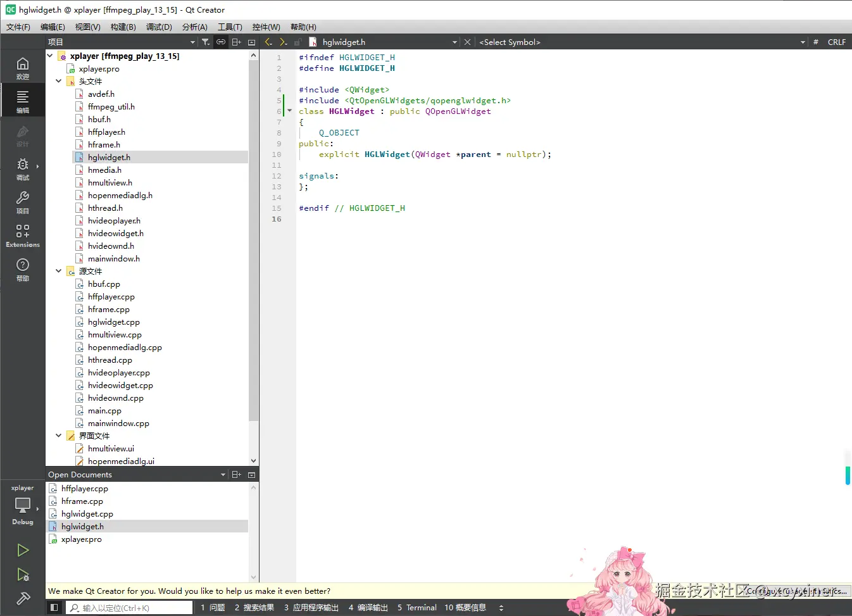Open the 文件(F) menu

point(18,27)
